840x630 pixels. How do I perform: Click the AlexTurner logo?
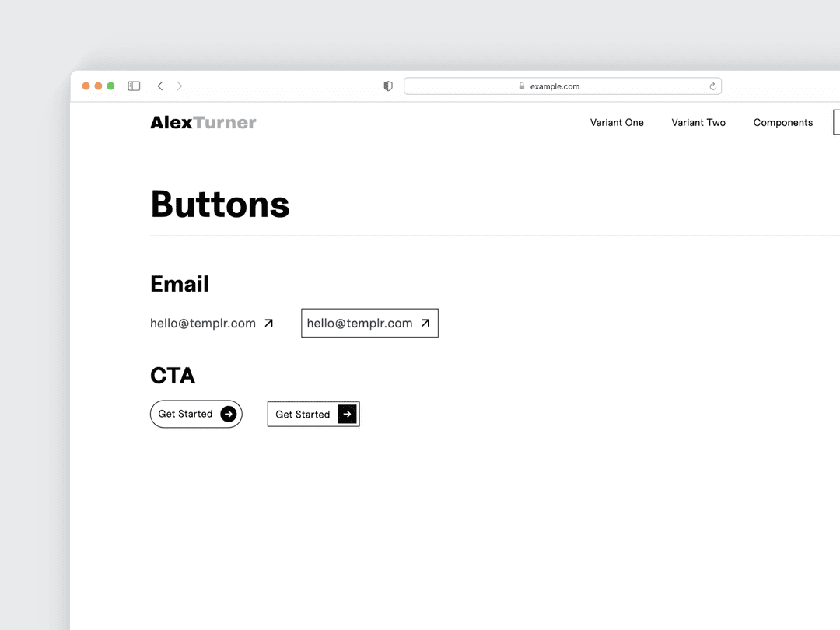[203, 122]
